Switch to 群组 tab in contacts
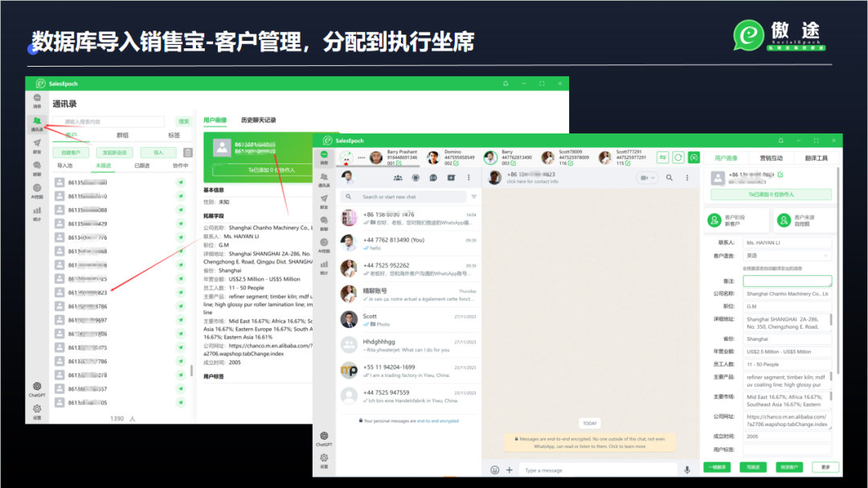Image resolution: width=868 pixels, height=488 pixels. tap(122, 135)
